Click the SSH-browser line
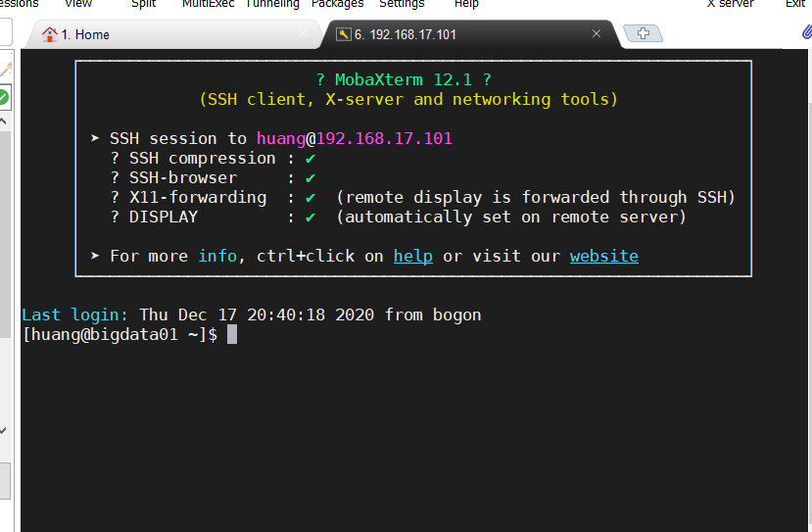Image resolution: width=812 pixels, height=532 pixels. (213, 177)
